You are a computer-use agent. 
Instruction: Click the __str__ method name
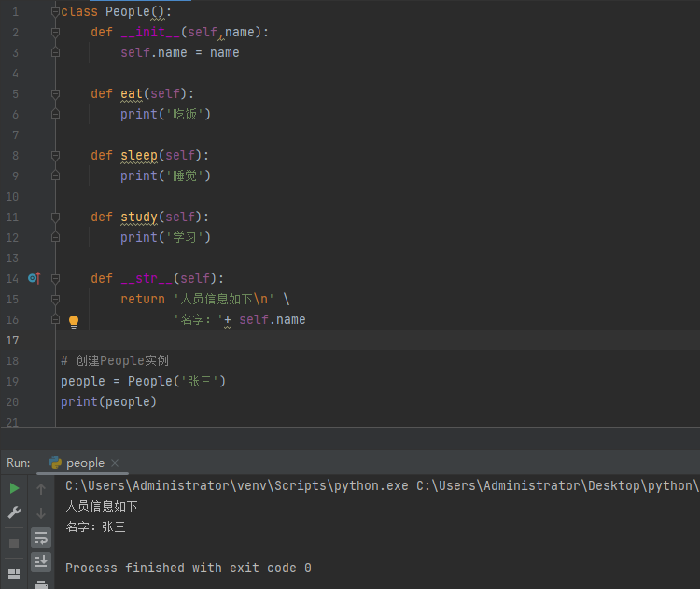click(x=147, y=279)
